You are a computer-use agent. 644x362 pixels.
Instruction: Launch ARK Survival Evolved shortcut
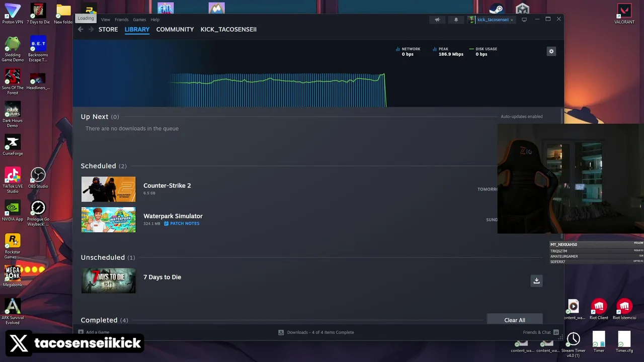click(x=13, y=311)
